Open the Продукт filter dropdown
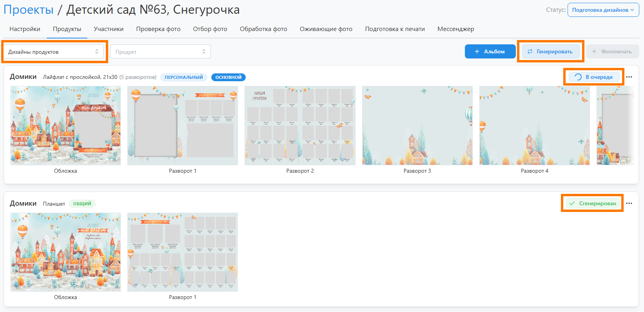 pyautogui.click(x=160, y=52)
